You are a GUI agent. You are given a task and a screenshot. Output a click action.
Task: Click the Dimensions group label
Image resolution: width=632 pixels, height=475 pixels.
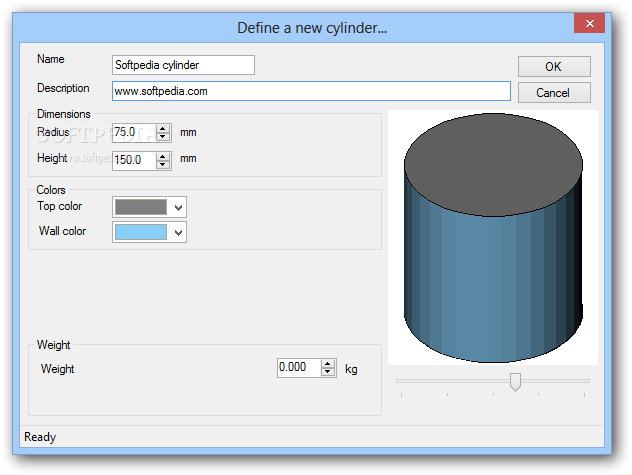[64, 114]
